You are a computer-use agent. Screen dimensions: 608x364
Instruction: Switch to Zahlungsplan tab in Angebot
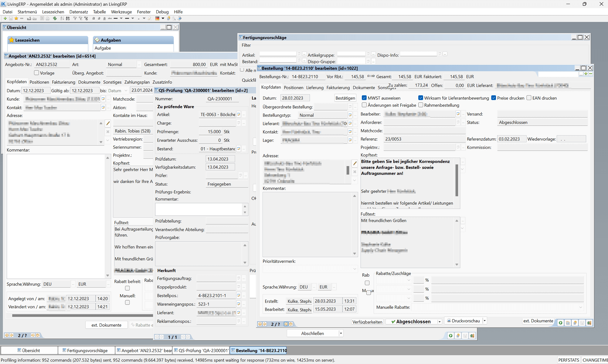[137, 82]
